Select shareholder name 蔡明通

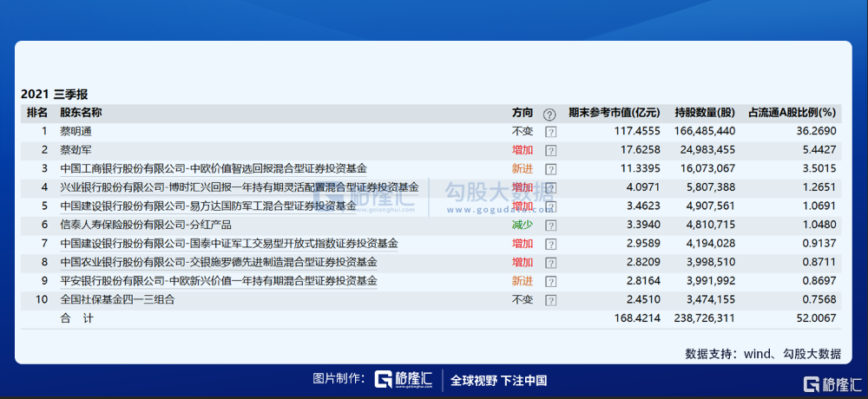tap(76, 132)
